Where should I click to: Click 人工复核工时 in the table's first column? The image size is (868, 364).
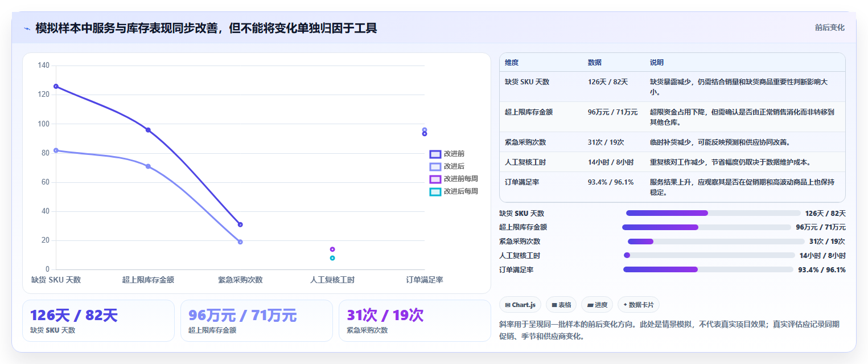525,162
